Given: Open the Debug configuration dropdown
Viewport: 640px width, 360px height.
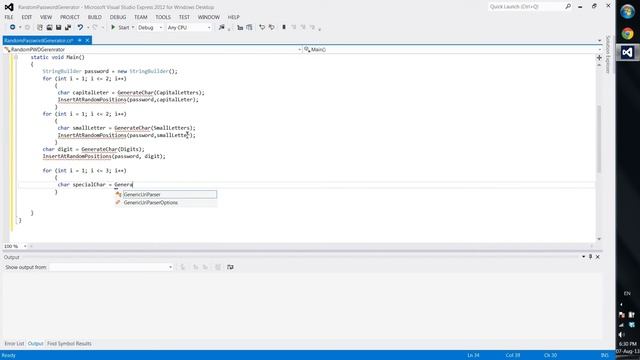Looking at the screenshot, I should pos(150,27).
